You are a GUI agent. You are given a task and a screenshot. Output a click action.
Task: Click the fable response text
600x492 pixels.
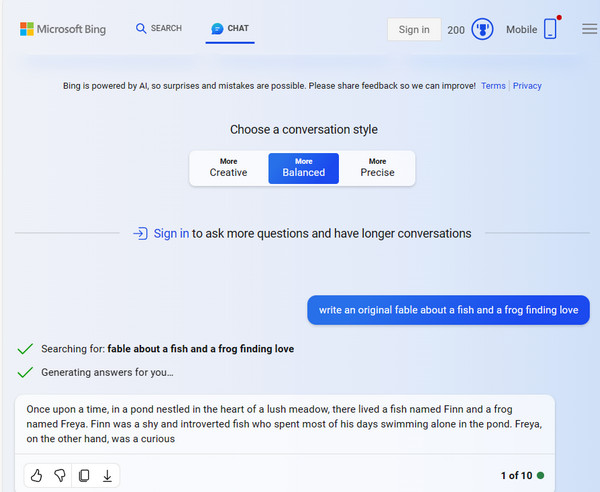(285, 424)
